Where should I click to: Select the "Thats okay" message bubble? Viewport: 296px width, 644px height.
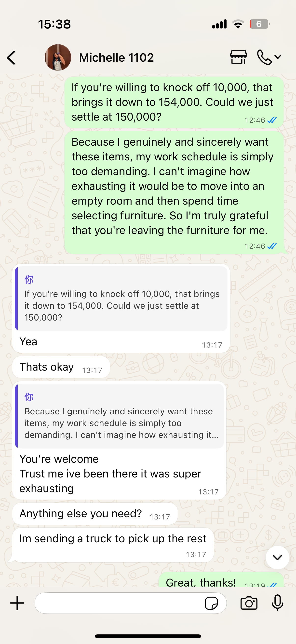click(61, 367)
